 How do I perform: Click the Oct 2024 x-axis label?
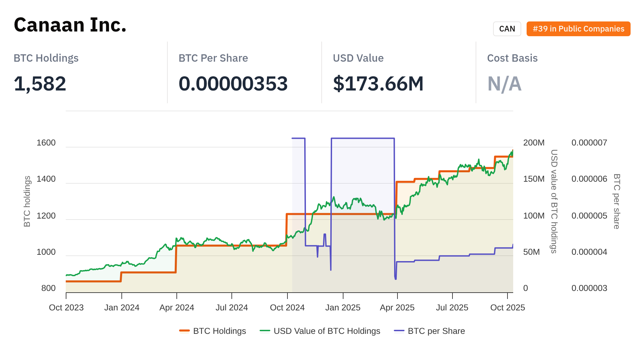[287, 307]
